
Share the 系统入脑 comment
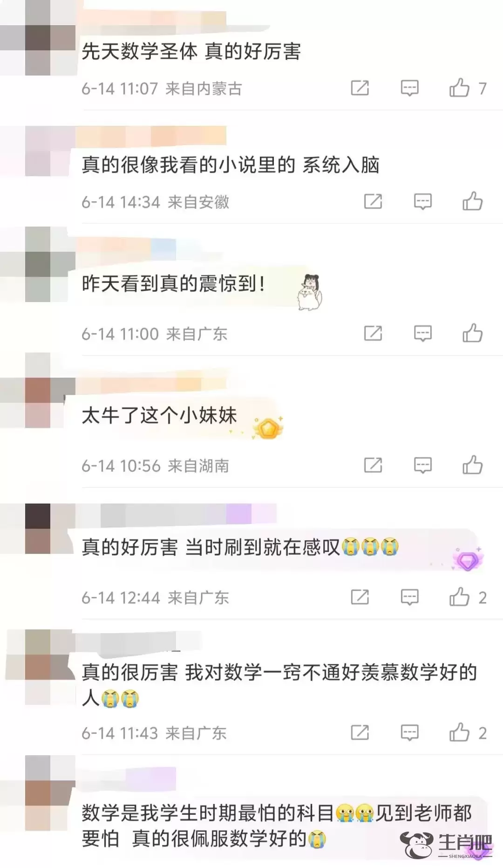373,201
